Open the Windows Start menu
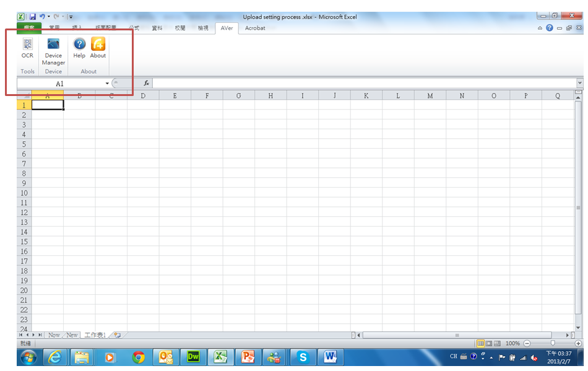The width and height of the screenshot is (588, 371). tap(28, 357)
